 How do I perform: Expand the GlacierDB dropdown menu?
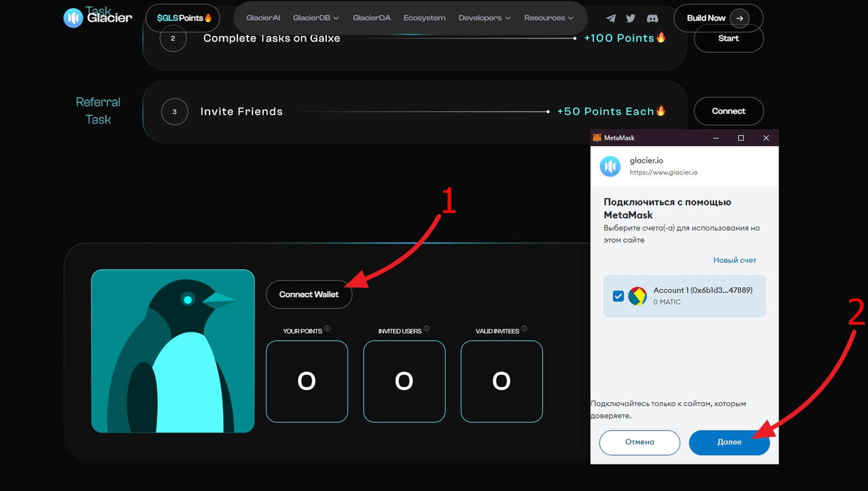316,18
